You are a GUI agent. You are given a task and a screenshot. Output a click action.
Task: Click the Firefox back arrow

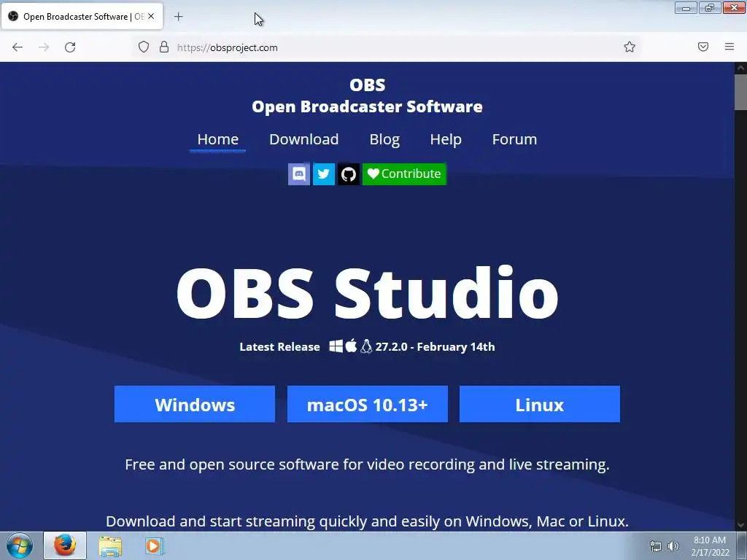[x=18, y=47]
